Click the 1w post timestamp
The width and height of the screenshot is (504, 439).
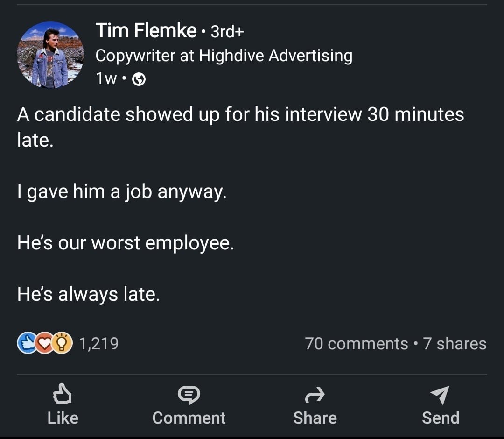pos(106,79)
